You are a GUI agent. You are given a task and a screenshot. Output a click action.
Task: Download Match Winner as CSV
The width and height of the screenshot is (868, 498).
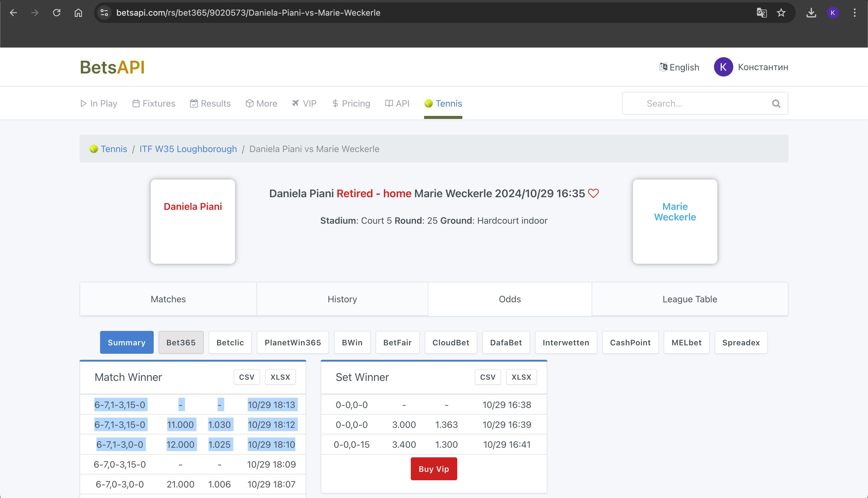click(x=247, y=377)
